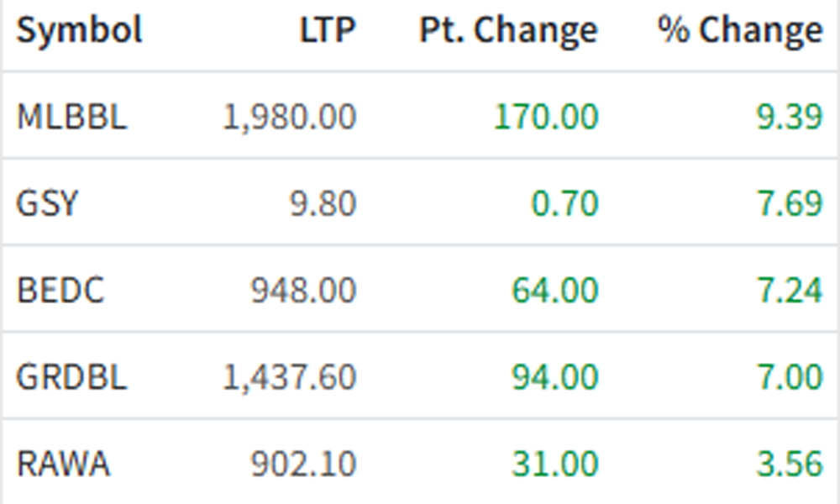Open the MLBBL stock symbol
Viewport: 840px width, 504px height.
pyautogui.click(x=71, y=116)
